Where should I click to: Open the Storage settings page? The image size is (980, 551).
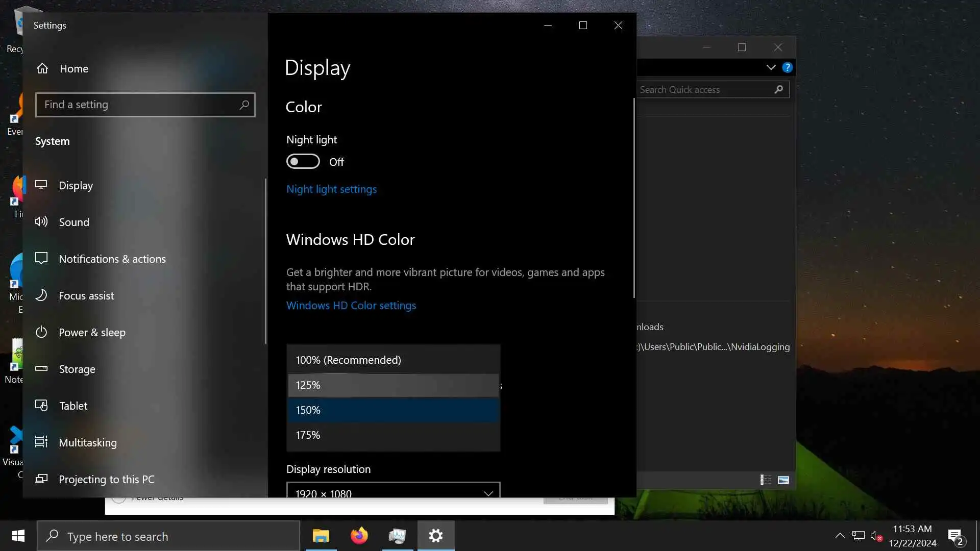pyautogui.click(x=77, y=369)
